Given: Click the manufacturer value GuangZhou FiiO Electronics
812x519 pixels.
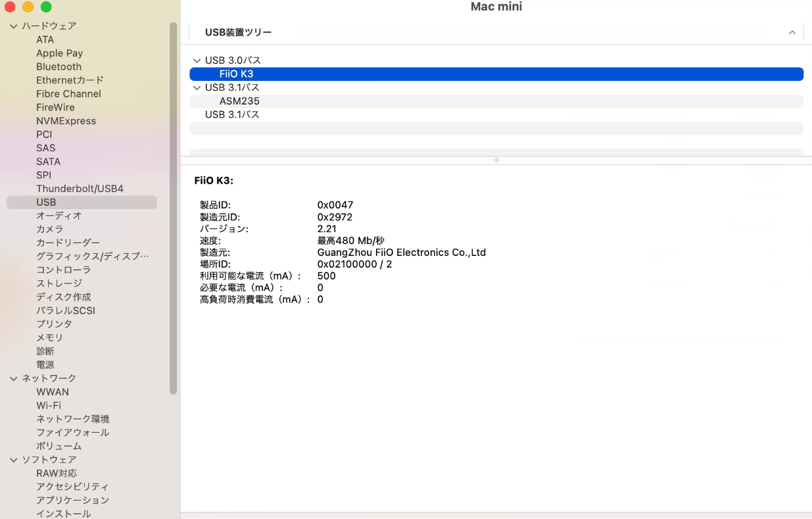Looking at the screenshot, I should point(401,253).
